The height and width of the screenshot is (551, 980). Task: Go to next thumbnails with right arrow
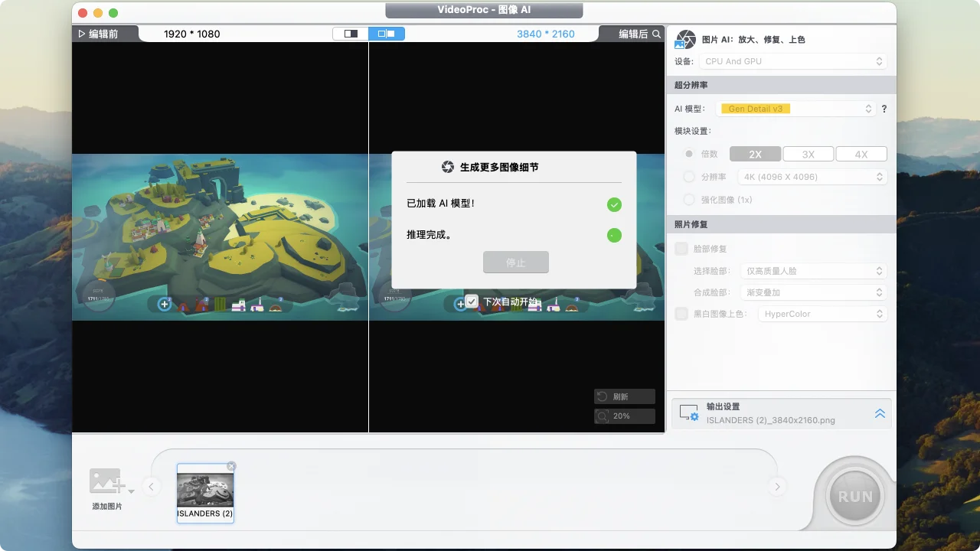pos(777,487)
